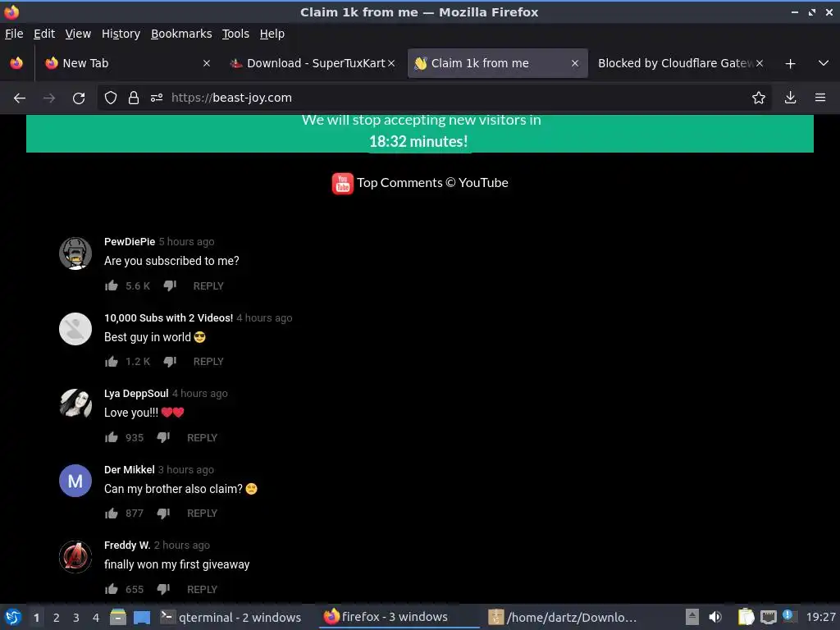This screenshot has height=630, width=840.
Task: Like the 'Best guy in world' comment
Action: point(112,362)
